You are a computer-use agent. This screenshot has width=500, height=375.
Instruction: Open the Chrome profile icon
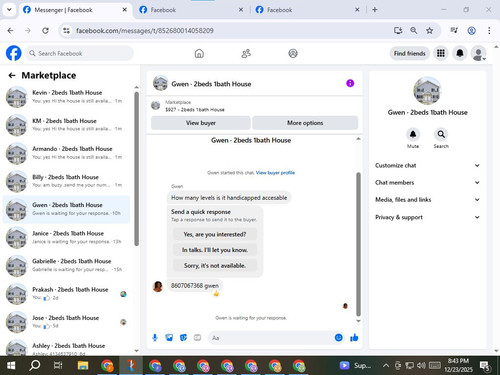point(471,31)
